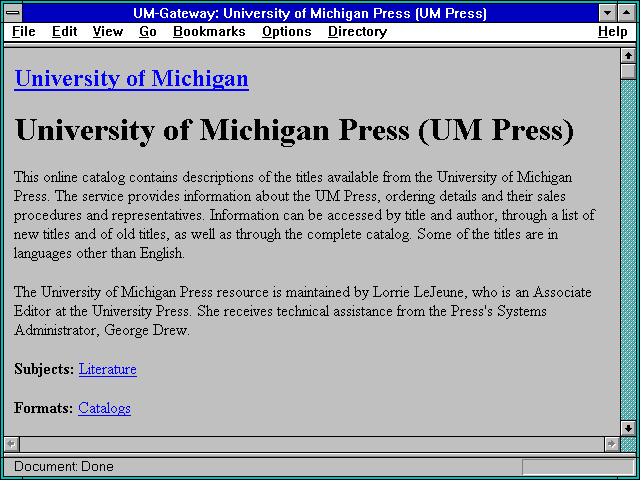Viewport: 640px width, 480px height.
Task: Click the 'Subjects:' label
Action: point(44,369)
